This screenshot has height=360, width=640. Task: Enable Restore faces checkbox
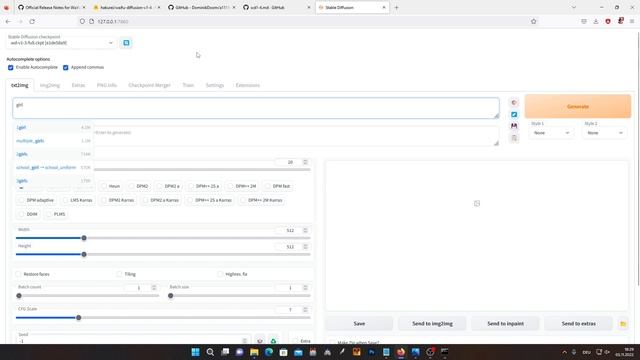pos(18,274)
